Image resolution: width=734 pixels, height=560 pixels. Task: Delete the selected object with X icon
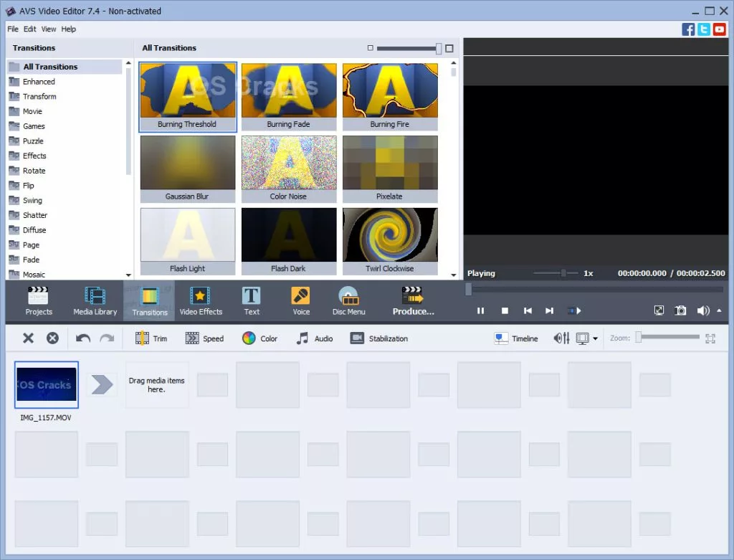(28, 338)
